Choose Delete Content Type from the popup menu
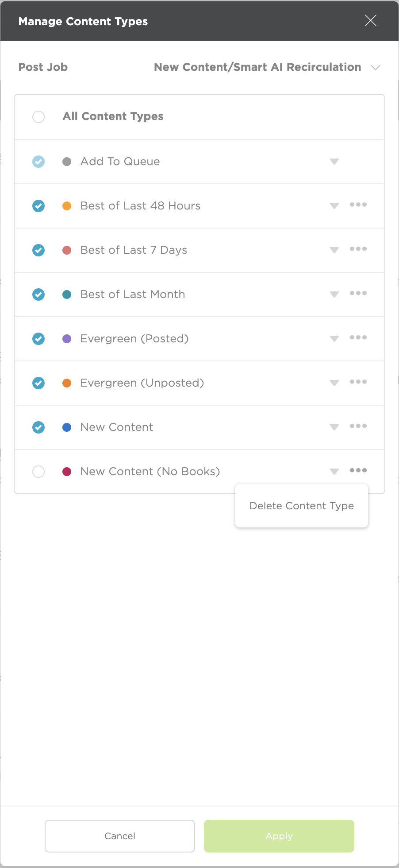Screen dimensions: 399x868 302,506
